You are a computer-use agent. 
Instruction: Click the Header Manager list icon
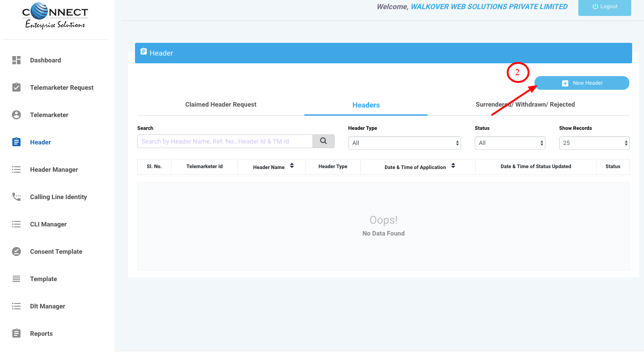(x=16, y=169)
